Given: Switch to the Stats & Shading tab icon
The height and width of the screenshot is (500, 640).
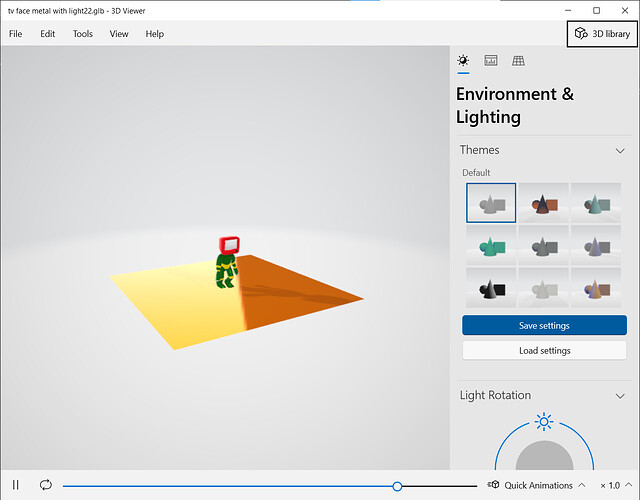Looking at the screenshot, I should (491, 61).
